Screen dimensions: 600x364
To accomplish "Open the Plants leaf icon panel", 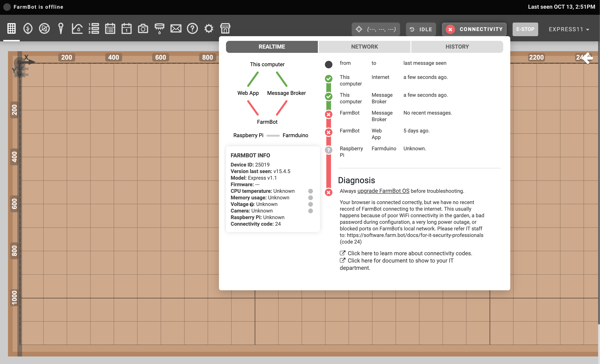I will [x=28, y=29].
